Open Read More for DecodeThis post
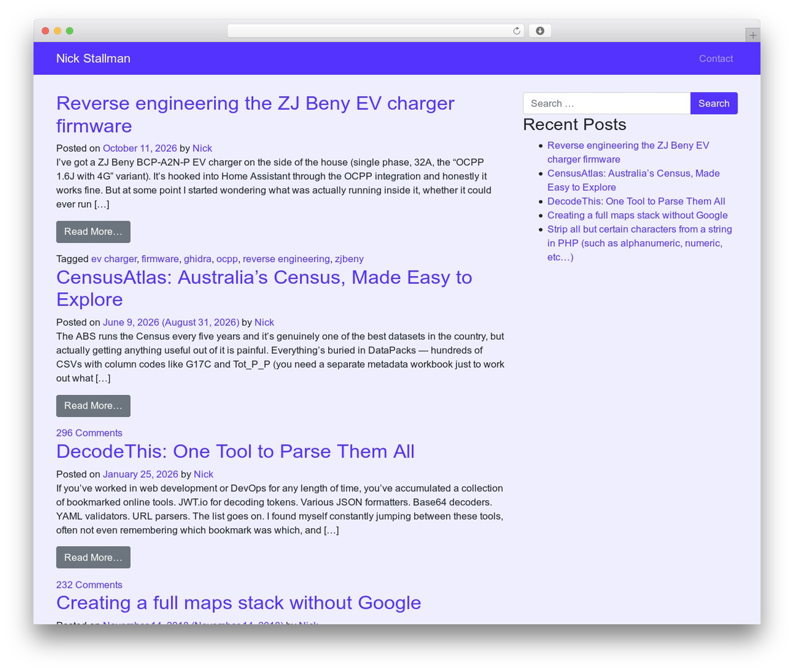The height and width of the screenshot is (672, 794). (93, 557)
